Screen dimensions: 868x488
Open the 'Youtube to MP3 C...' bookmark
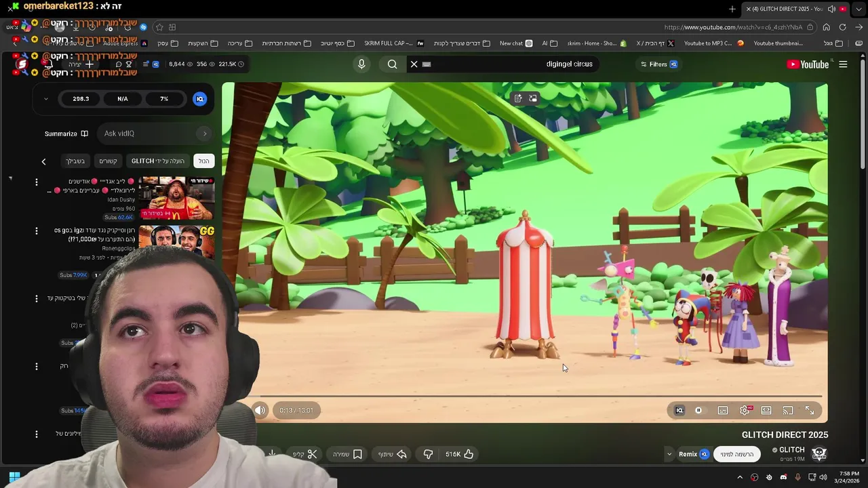click(x=713, y=43)
